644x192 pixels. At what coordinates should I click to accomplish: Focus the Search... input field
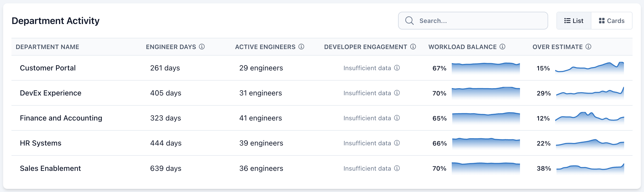click(x=473, y=21)
